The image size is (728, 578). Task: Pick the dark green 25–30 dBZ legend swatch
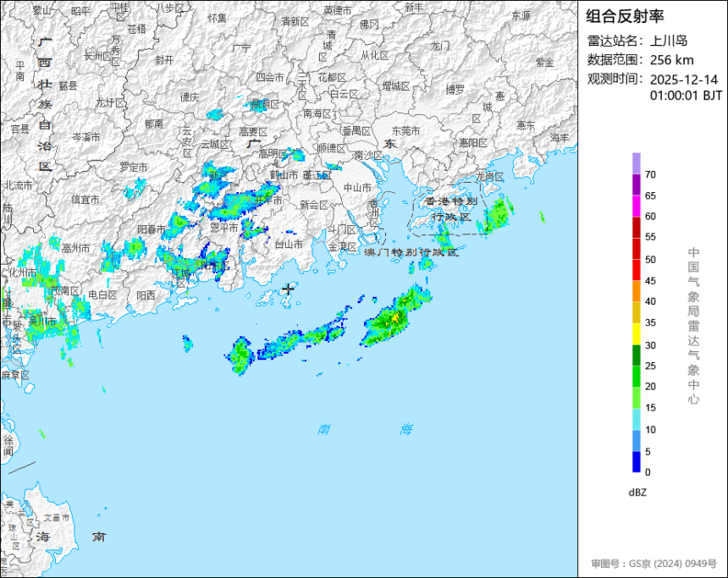coord(636,355)
